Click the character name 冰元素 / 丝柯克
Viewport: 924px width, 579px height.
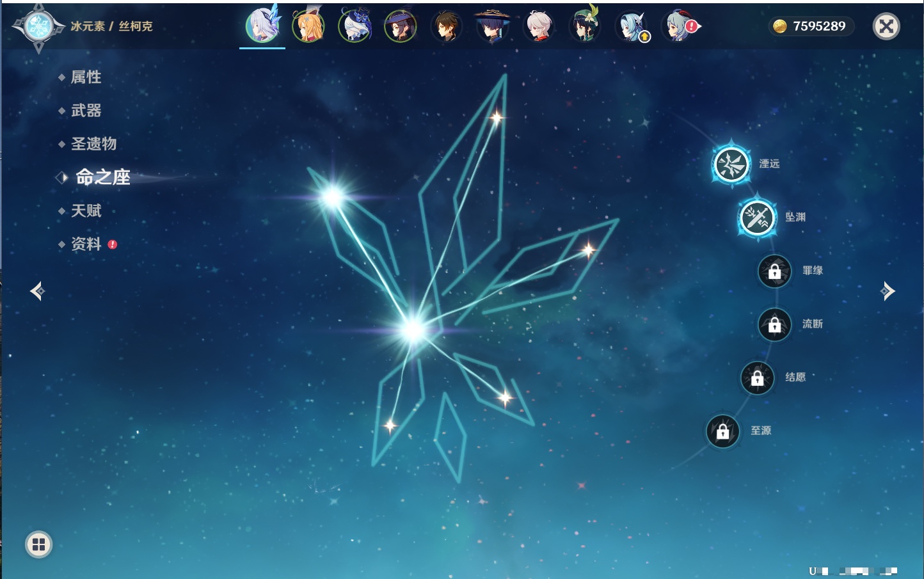tap(111, 26)
